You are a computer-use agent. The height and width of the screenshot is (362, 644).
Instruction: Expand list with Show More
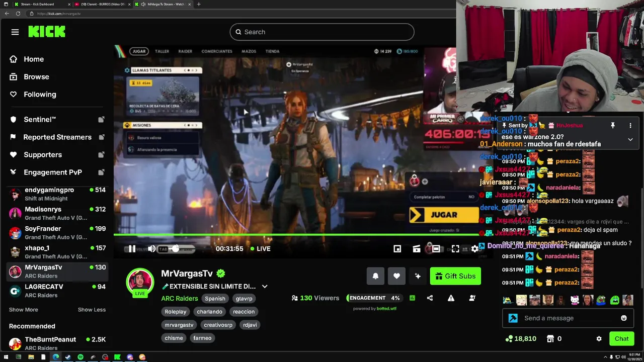pos(24,310)
